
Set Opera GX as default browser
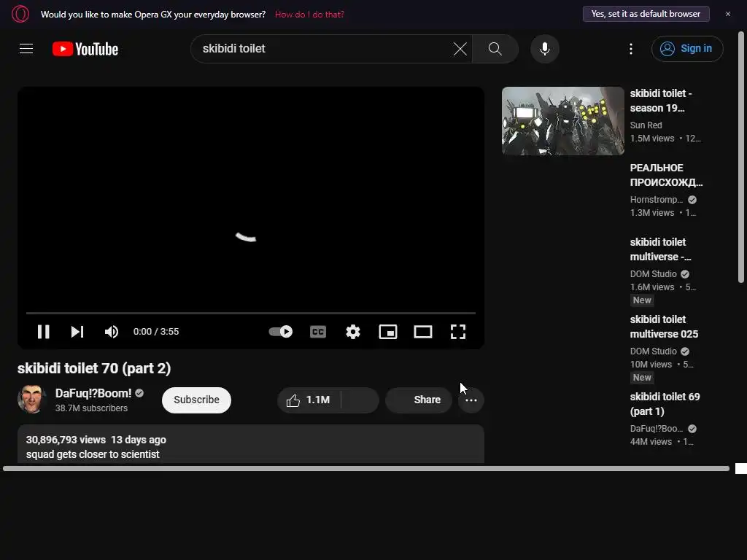[646, 14]
